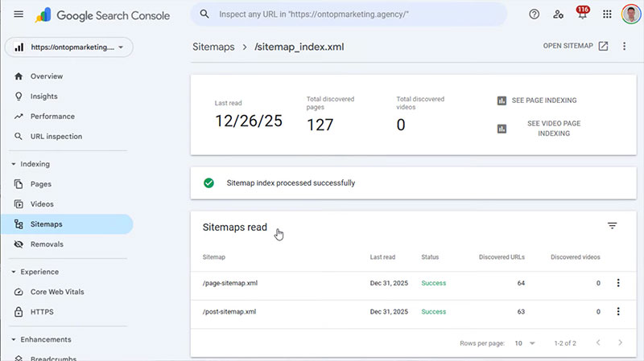Click the search magnifier icon
The width and height of the screenshot is (644, 361).
(204, 14)
